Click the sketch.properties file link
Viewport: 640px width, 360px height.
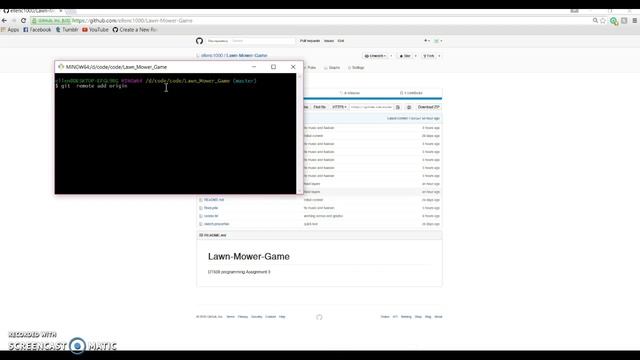coord(217,224)
